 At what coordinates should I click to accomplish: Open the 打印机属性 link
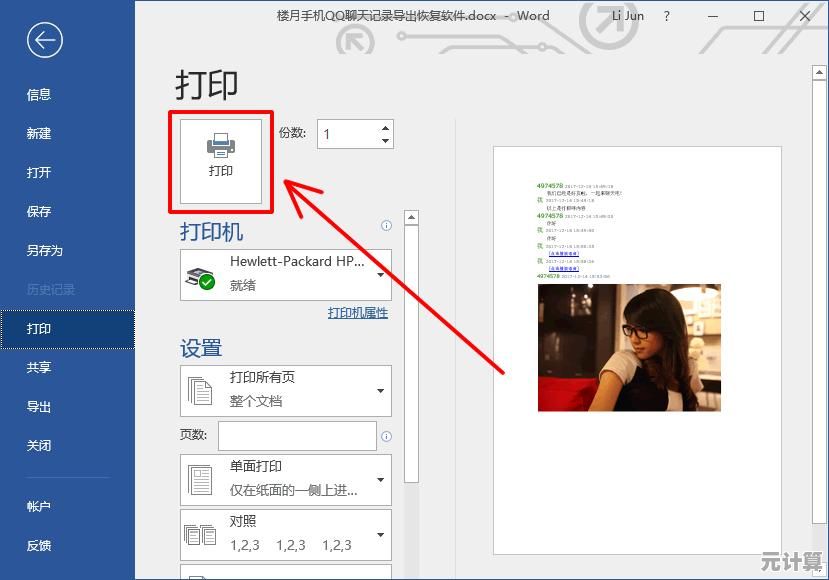357,313
